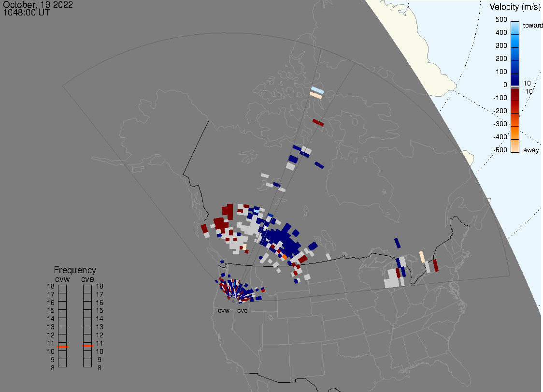Click the red frequency marker on the cvw scale

62,347
